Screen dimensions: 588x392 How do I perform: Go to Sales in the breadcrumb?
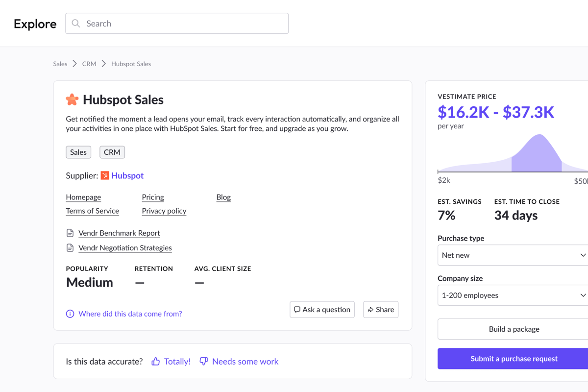pos(60,64)
